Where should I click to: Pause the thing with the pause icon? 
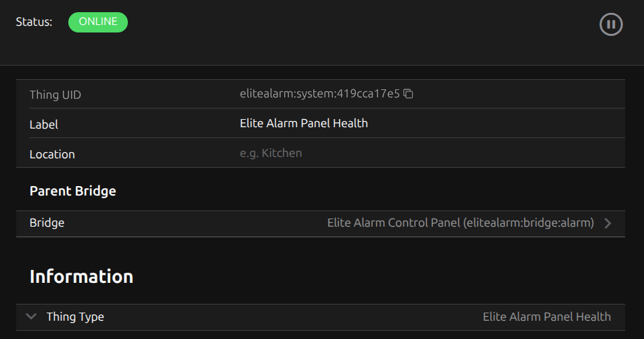[x=611, y=25]
